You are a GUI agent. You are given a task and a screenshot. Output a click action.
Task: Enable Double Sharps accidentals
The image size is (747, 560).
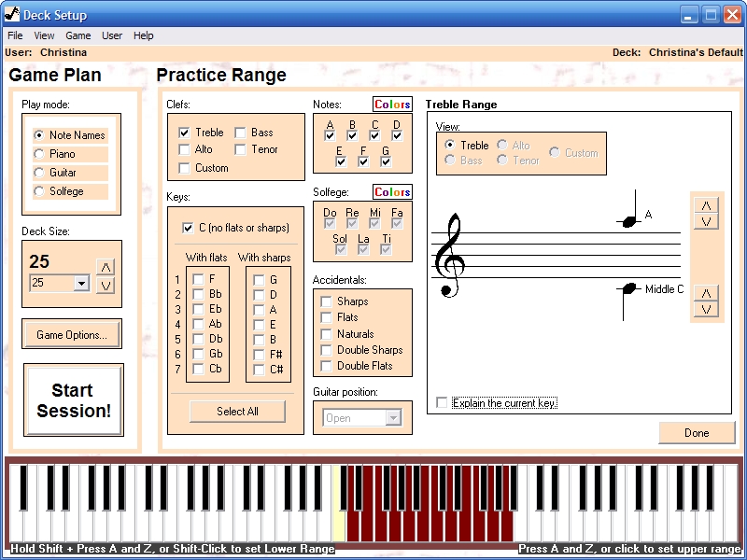click(326, 350)
